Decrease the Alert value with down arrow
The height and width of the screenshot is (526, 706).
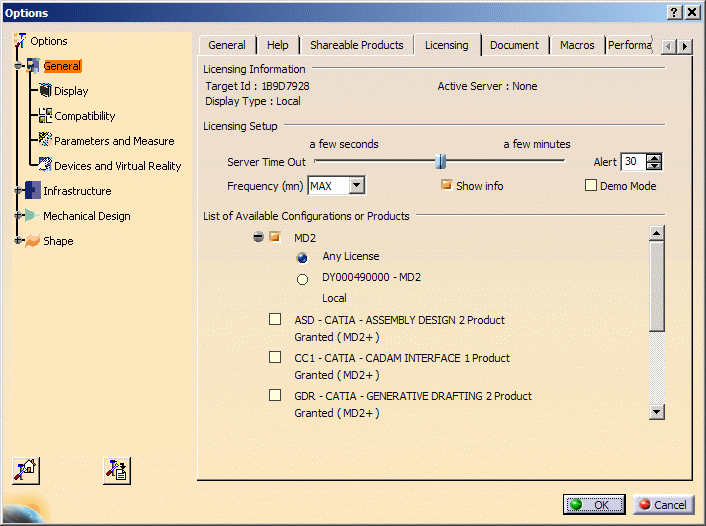click(x=654, y=166)
